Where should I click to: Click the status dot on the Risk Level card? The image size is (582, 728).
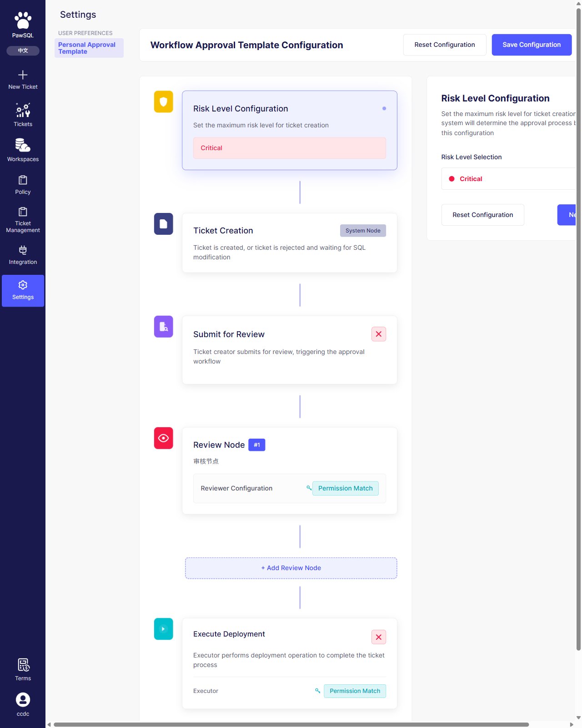pos(384,108)
